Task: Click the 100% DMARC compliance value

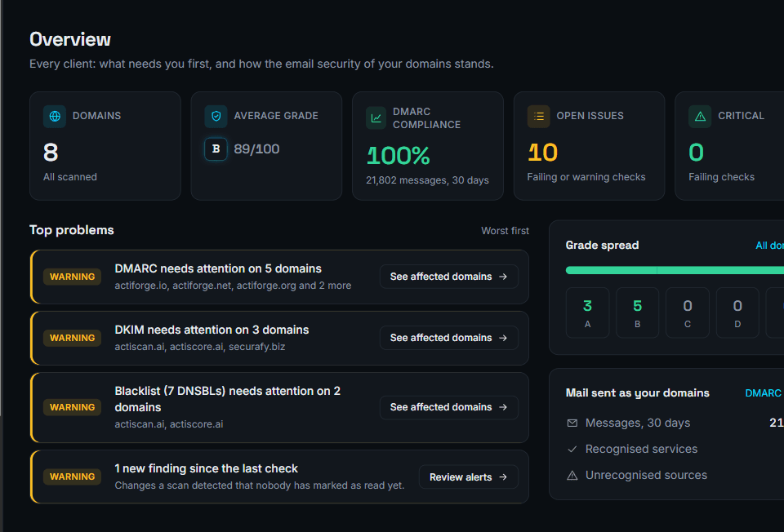Action: coord(398,156)
